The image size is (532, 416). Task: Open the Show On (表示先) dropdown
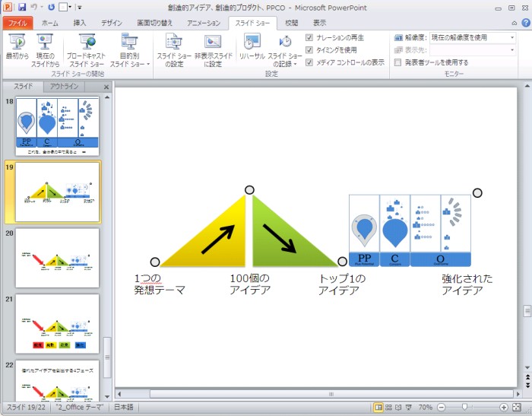(473, 50)
